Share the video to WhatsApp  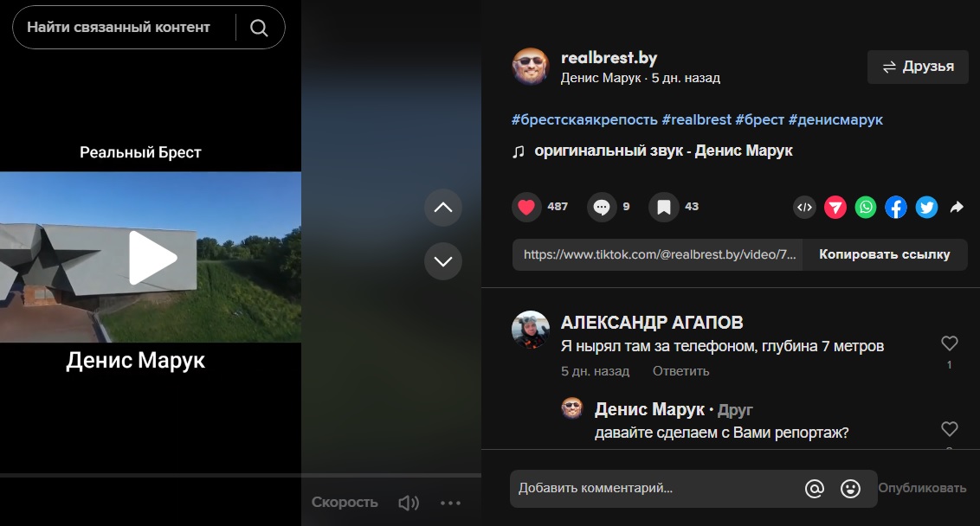click(x=866, y=208)
